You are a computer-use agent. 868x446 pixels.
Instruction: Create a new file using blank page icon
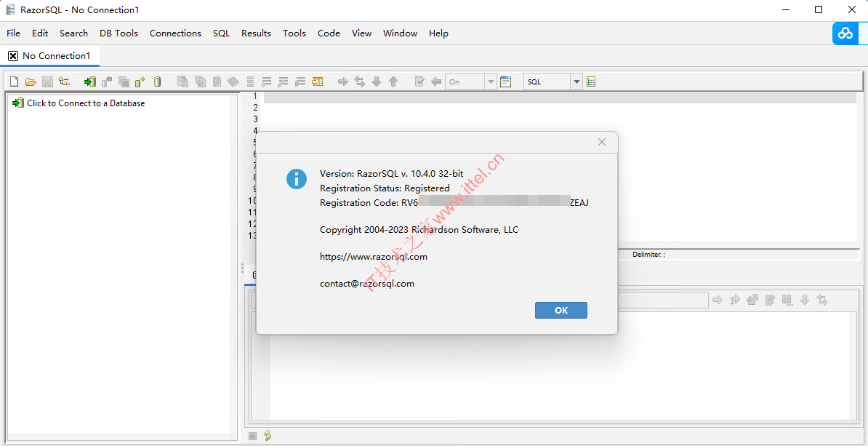click(15, 82)
